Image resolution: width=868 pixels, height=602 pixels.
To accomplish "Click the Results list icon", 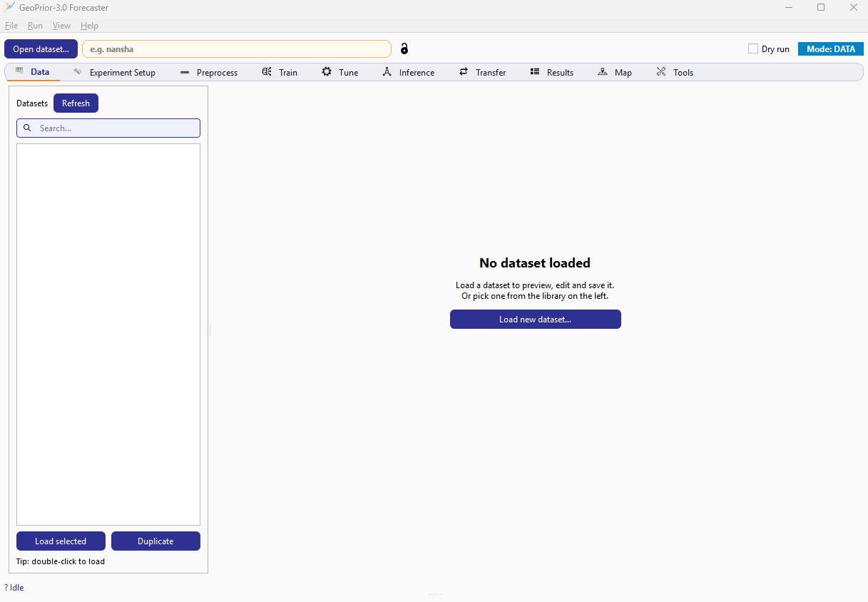I will tap(535, 72).
